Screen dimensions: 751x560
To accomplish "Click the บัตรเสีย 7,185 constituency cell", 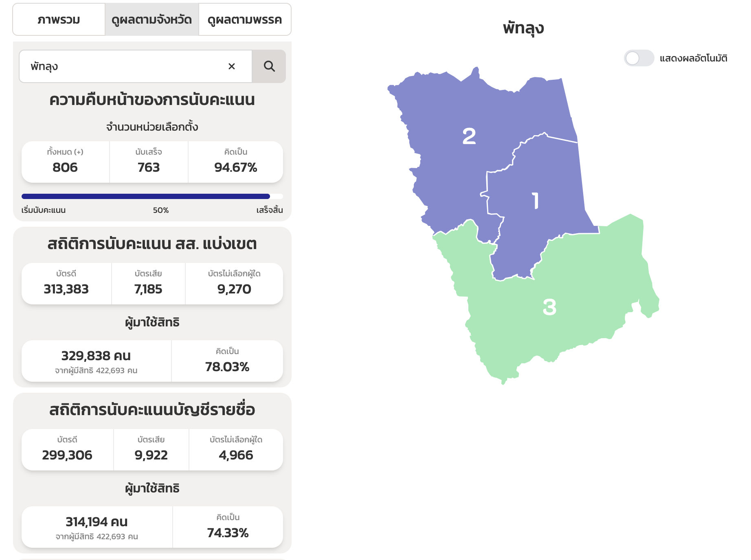I will coord(148,284).
